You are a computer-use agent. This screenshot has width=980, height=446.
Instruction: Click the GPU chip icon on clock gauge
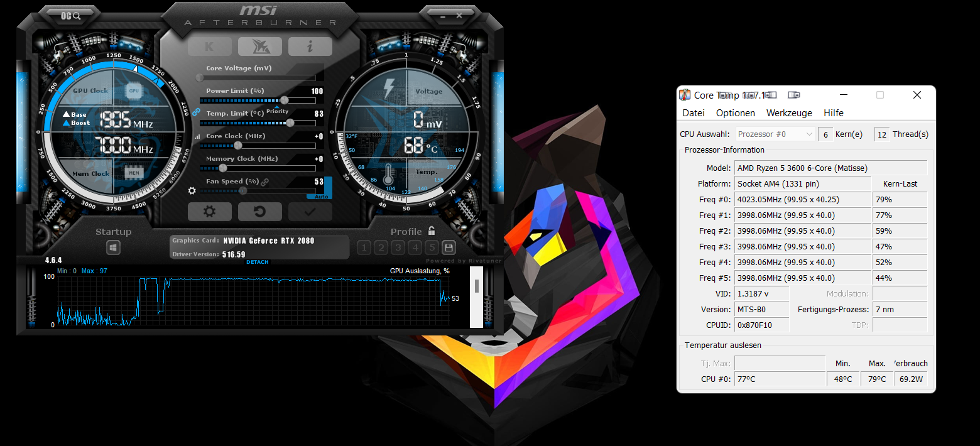tap(133, 91)
